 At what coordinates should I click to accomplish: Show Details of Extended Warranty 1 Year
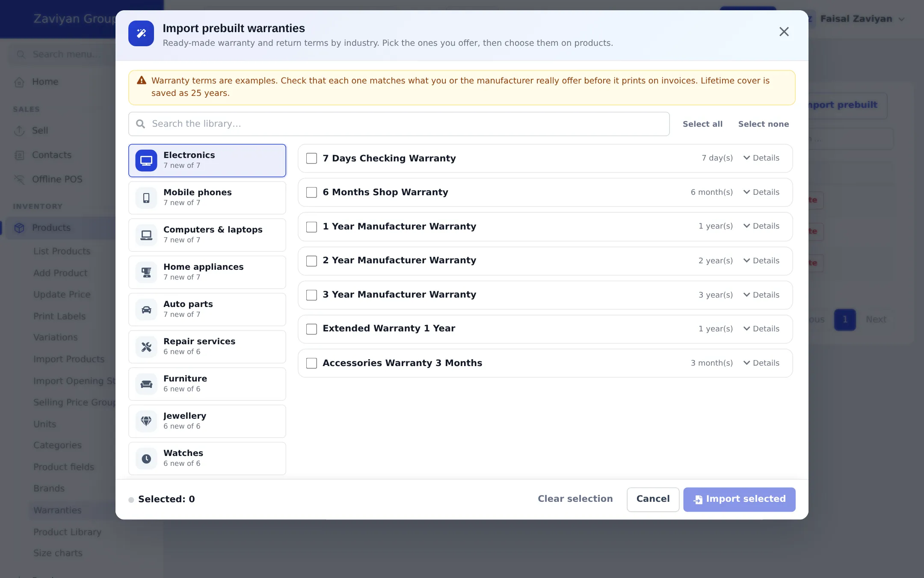point(761,329)
